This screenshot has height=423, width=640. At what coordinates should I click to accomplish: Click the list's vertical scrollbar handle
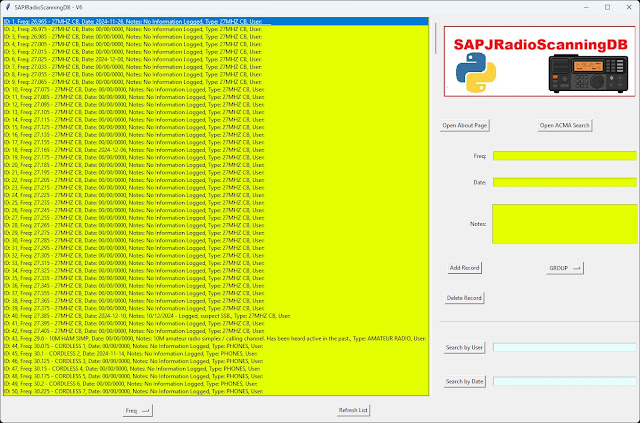[x=436, y=38]
